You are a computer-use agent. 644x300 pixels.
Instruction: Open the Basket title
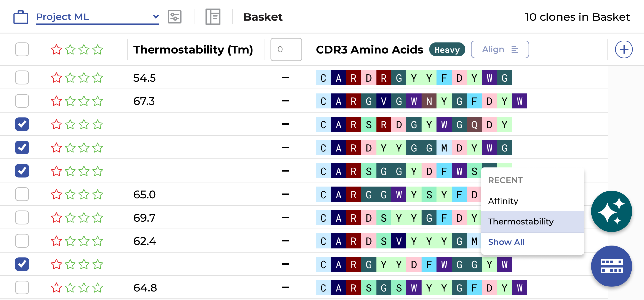coord(263,17)
